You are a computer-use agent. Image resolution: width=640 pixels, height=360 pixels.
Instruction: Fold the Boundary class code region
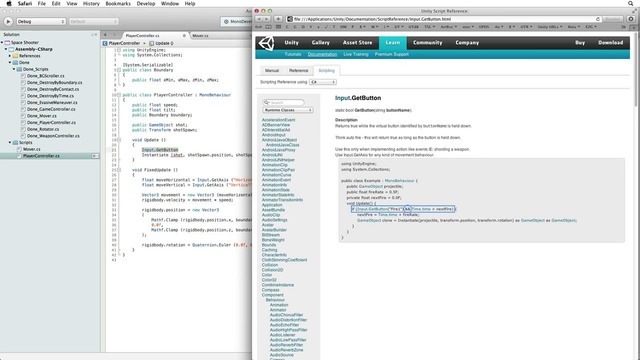pos(119,70)
